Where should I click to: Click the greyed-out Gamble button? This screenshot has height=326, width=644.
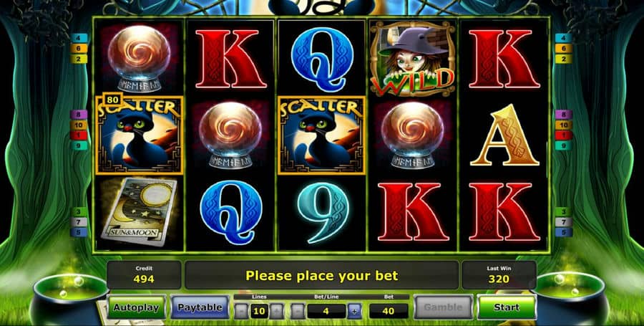point(443,307)
